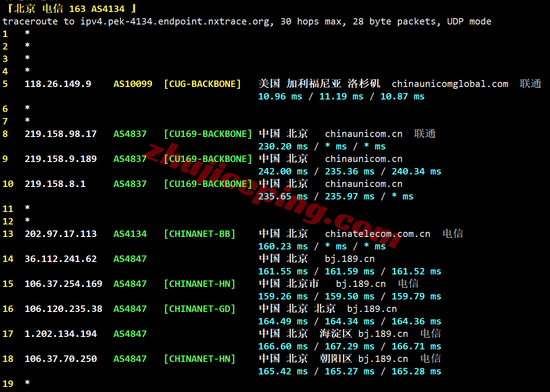Image resolution: width=550 pixels, height=392 pixels.
Task: Select IP address 219.158.8.1
Action: click(55, 184)
